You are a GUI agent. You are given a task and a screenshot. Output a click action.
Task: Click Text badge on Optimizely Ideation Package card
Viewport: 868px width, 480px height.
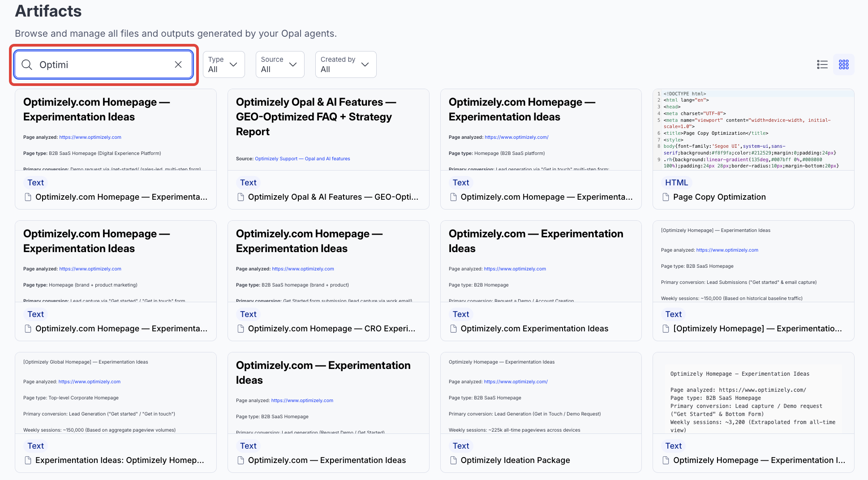click(461, 446)
